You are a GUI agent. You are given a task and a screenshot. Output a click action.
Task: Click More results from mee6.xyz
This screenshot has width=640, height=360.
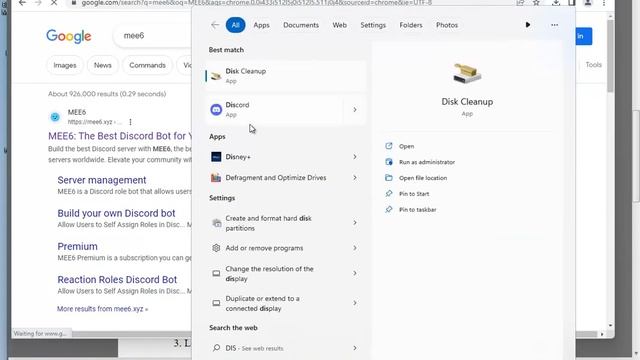[102, 309]
